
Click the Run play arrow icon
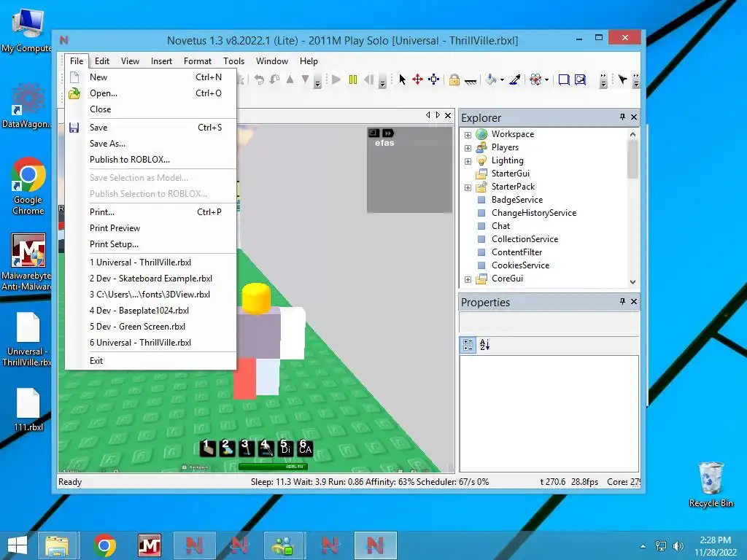tap(336, 79)
